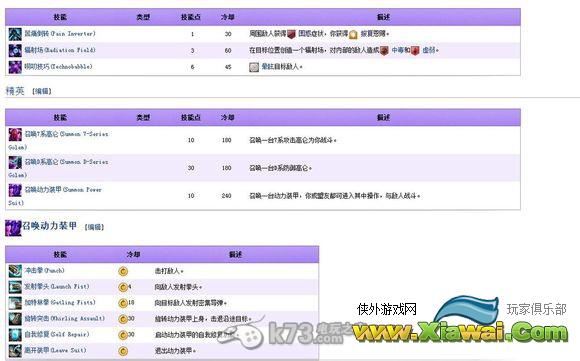The image size is (580, 361).
Task: Click the Pain Inverter skill icon
Action: [15, 34]
